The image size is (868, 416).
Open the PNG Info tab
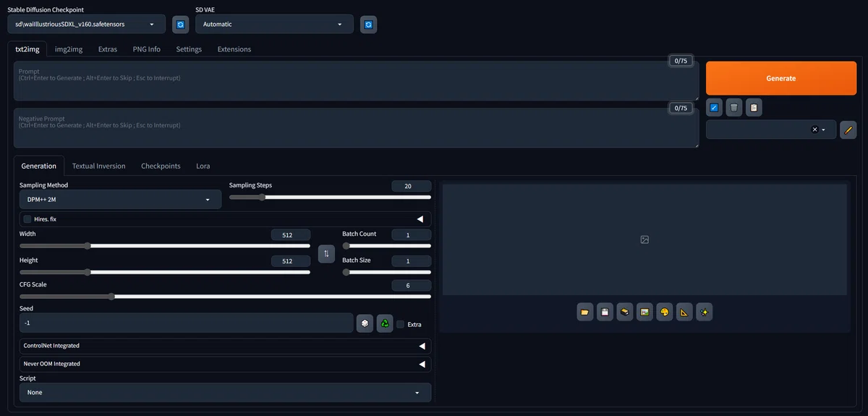pos(147,49)
